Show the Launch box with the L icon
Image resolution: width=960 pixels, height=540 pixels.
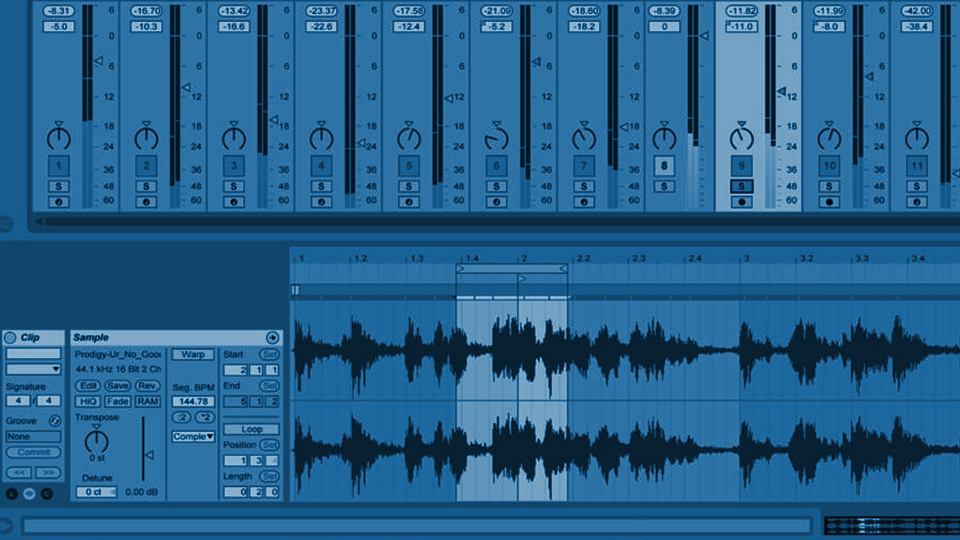point(12,493)
